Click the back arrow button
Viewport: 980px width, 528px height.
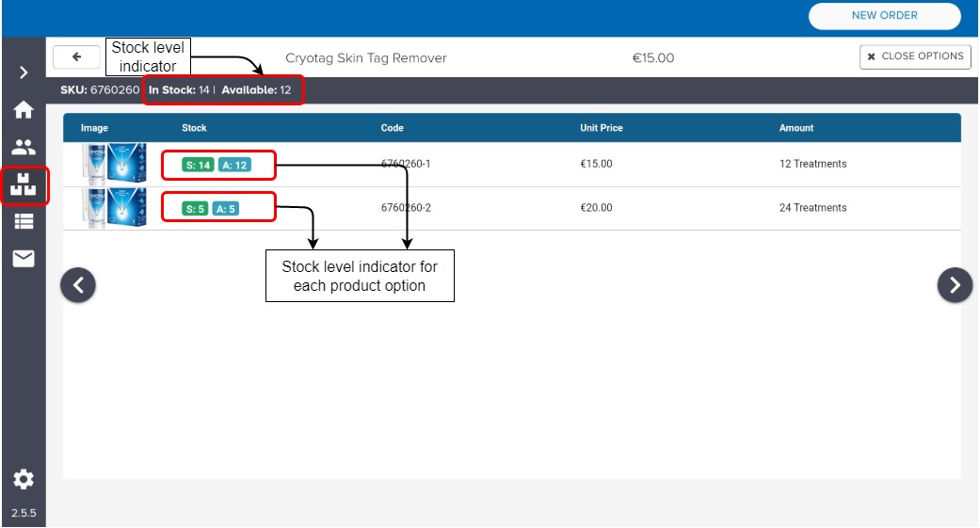click(x=77, y=56)
